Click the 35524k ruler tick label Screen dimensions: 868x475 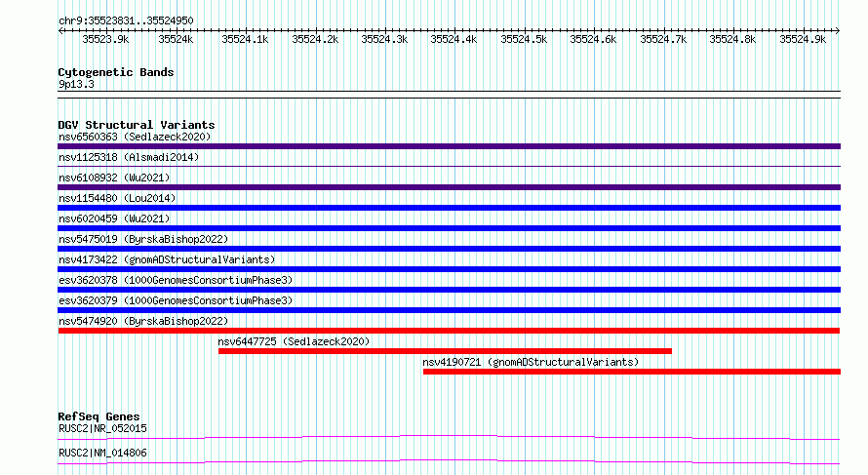[176, 39]
